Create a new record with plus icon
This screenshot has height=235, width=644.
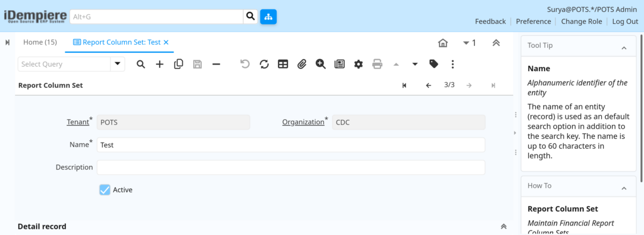pos(160,64)
